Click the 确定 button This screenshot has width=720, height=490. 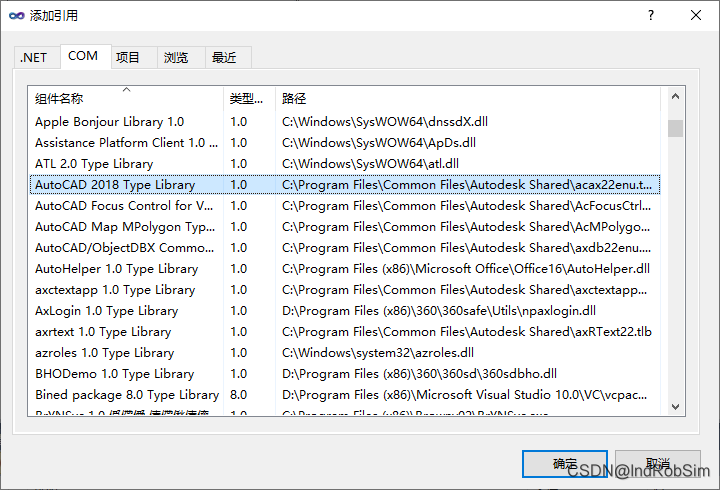coord(565,464)
